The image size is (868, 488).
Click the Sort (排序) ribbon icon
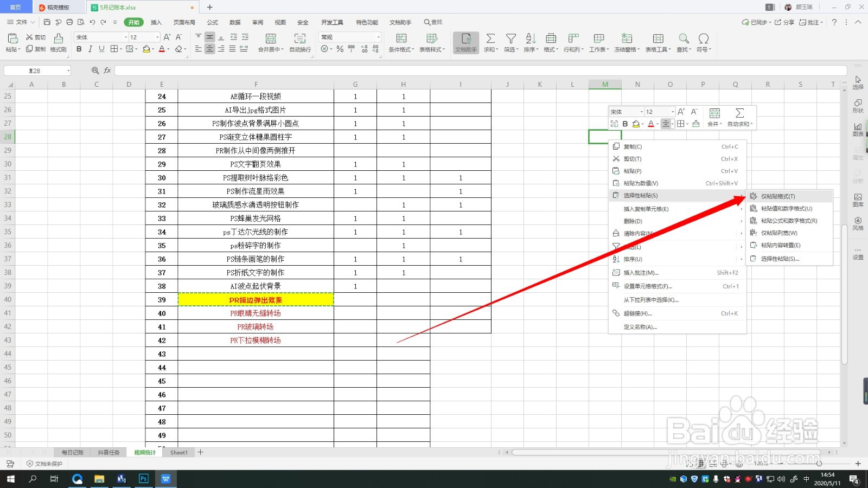coord(531,38)
